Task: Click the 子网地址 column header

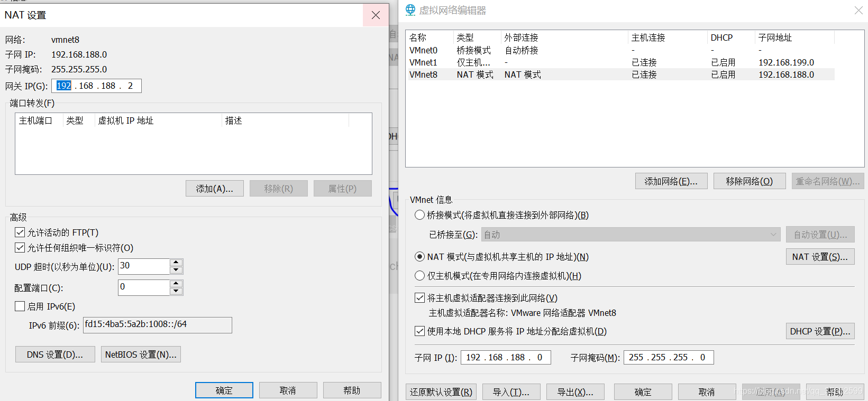Action: 794,38
